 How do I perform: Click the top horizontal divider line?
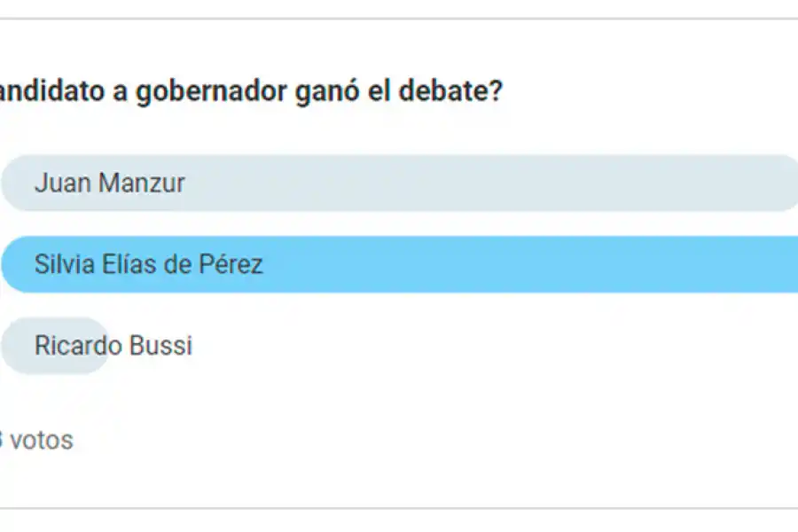(399, 19)
